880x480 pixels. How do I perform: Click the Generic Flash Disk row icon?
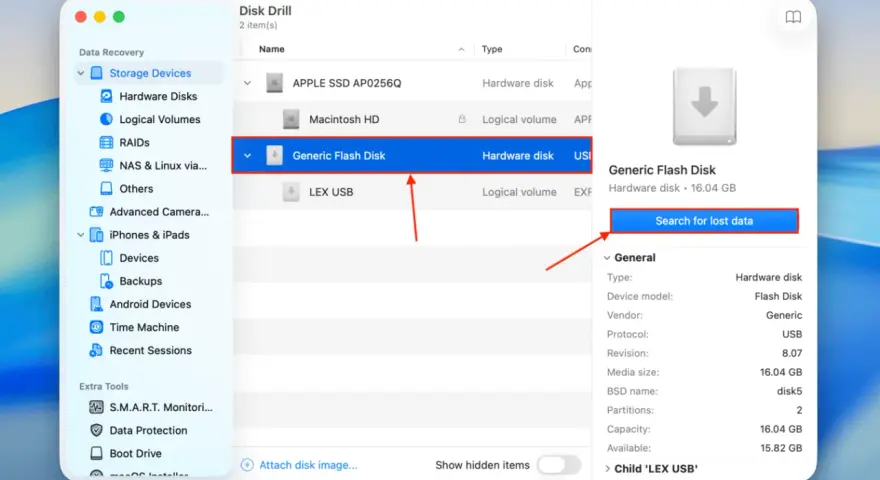274,156
